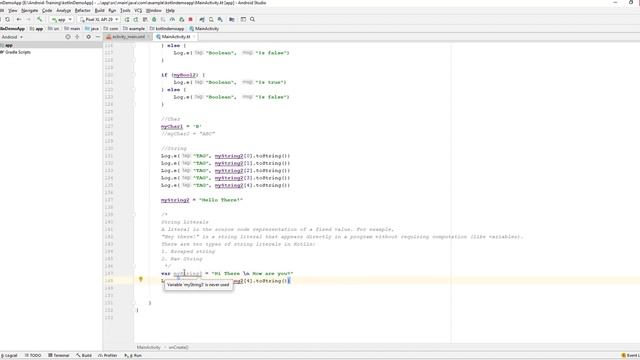640x360 pixels.
Task: Click the MainActivity breadcrumb in navigation bar
Action: [x=204, y=29]
